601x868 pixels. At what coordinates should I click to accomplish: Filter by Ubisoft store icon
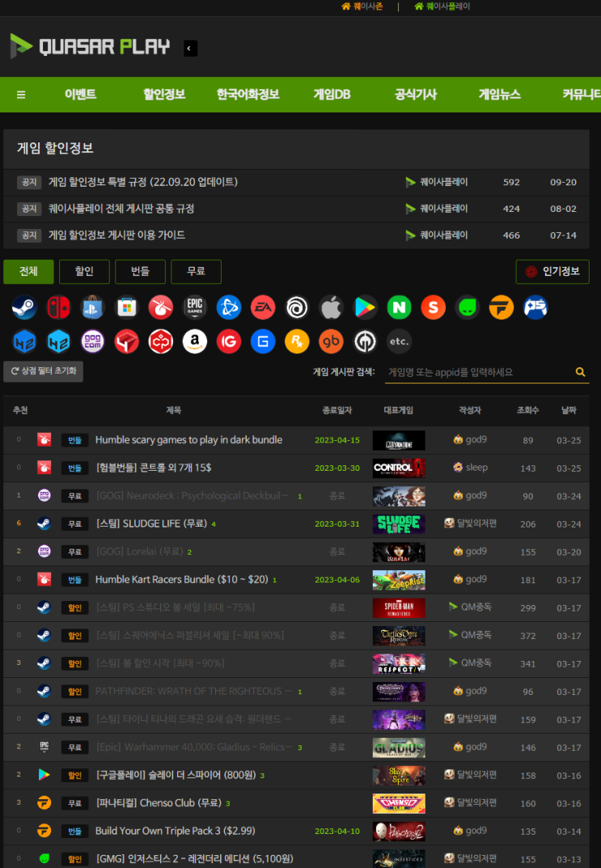pos(297,307)
